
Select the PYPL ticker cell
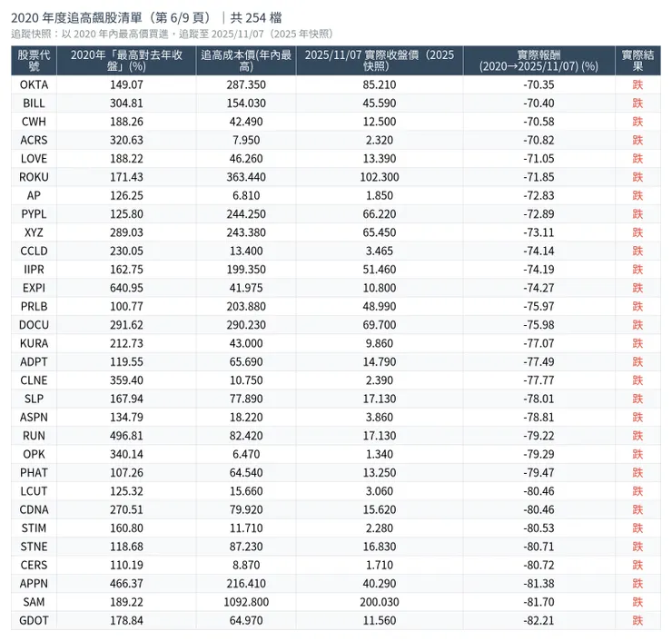[34, 213]
